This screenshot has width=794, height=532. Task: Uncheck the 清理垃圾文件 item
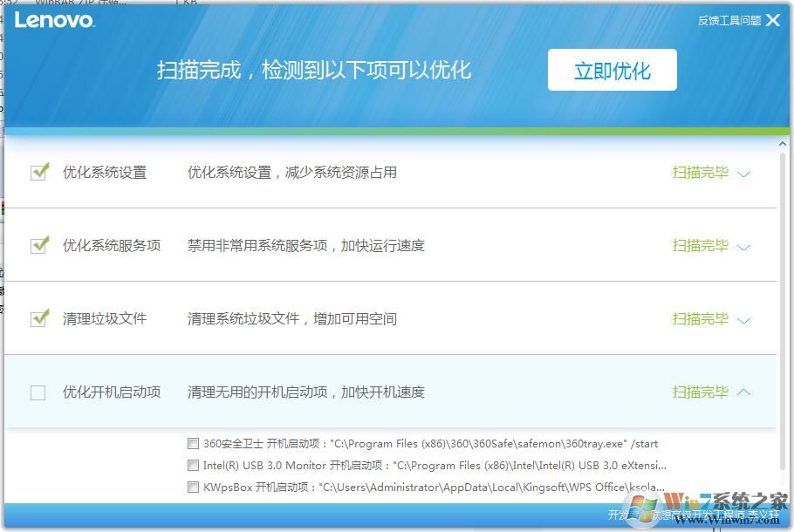[38, 318]
